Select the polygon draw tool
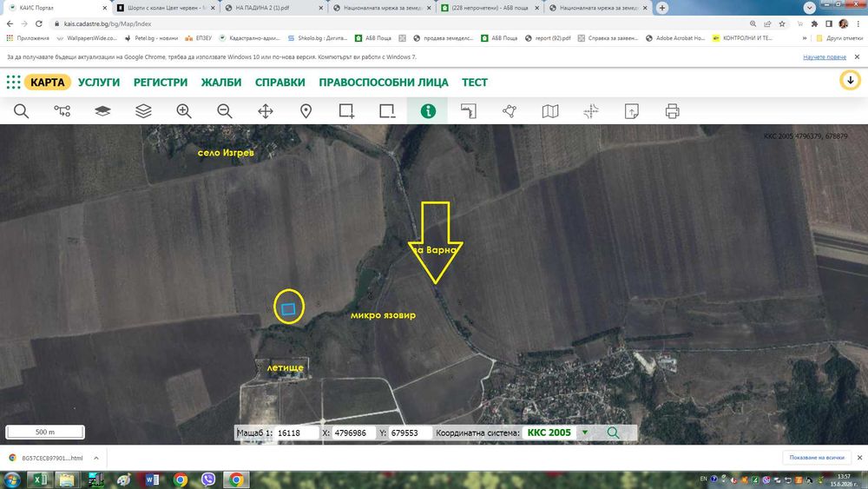Screen dimensions: 868x489 pos(510,111)
